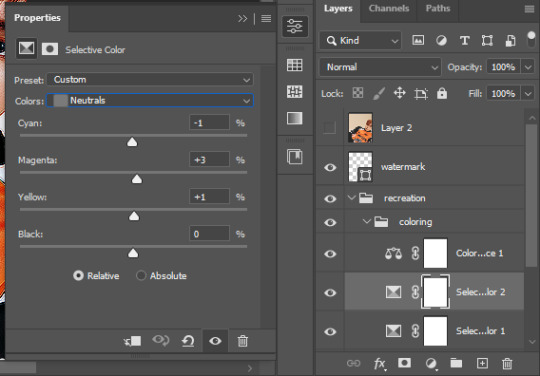Select the Relative method radio button
540x376 pixels.
pos(78,275)
